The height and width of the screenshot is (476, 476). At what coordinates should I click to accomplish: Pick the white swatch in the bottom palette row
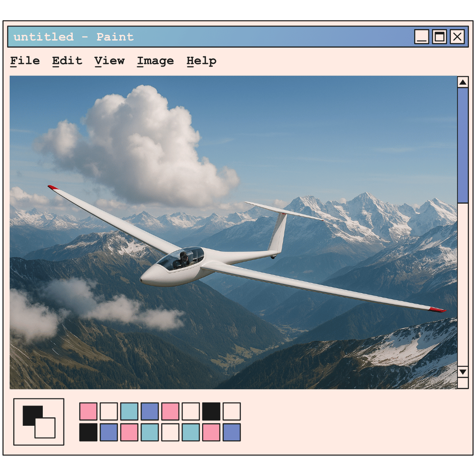(170, 432)
